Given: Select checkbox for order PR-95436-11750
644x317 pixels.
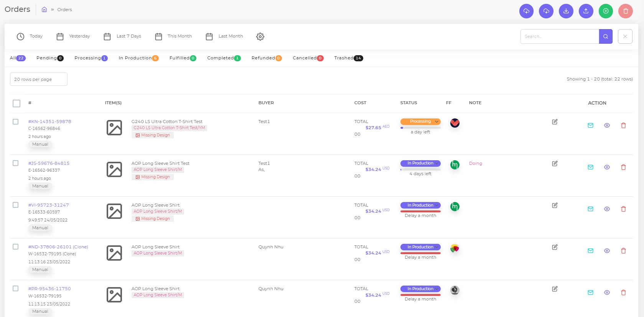Looking at the screenshot, I should click(x=16, y=289).
